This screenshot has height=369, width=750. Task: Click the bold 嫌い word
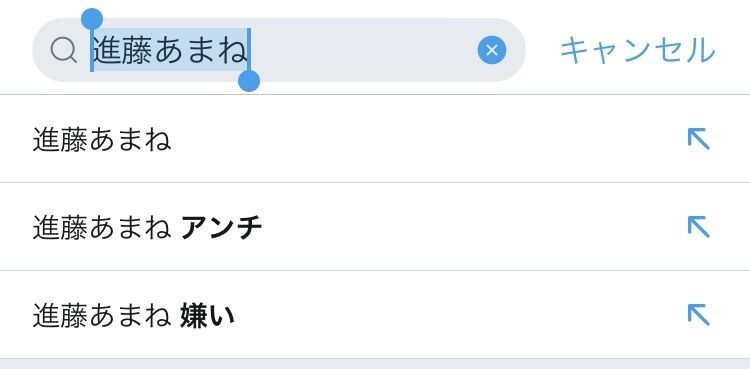pyautogui.click(x=207, y=316)
